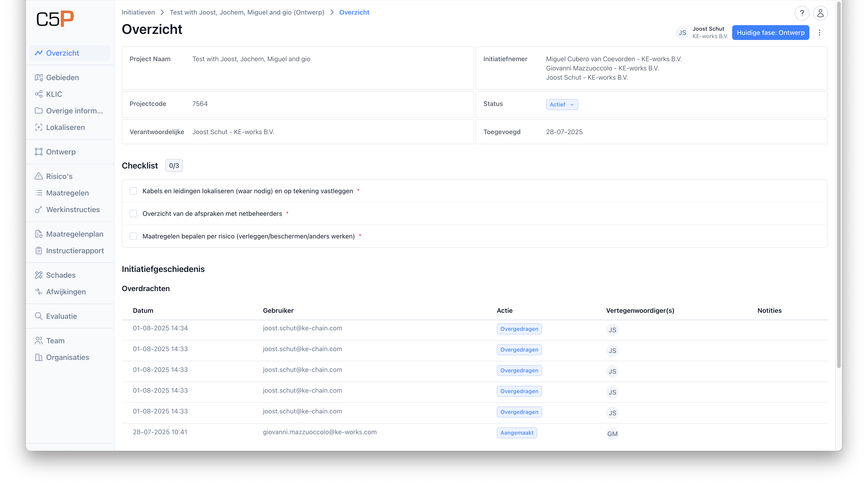Click the Schades sidebar icon
The height and width of the screenshot is (485, 868).
coord(39,275)
